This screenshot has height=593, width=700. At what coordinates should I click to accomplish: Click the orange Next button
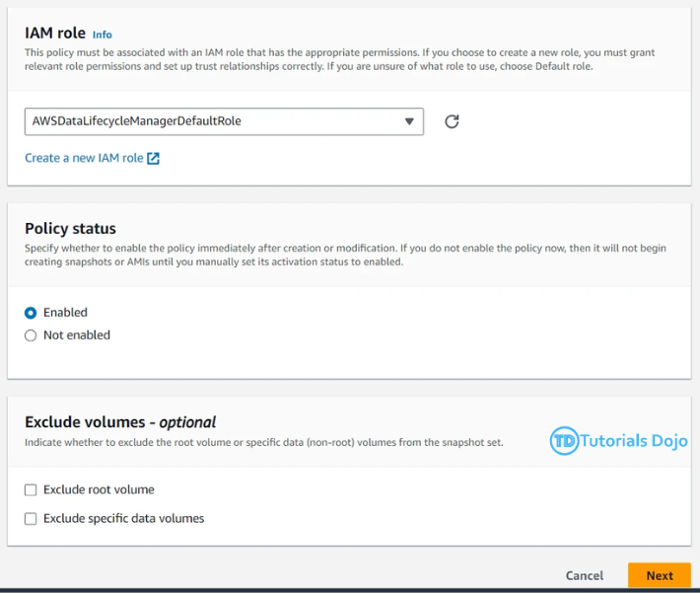[x=660, y=575]
